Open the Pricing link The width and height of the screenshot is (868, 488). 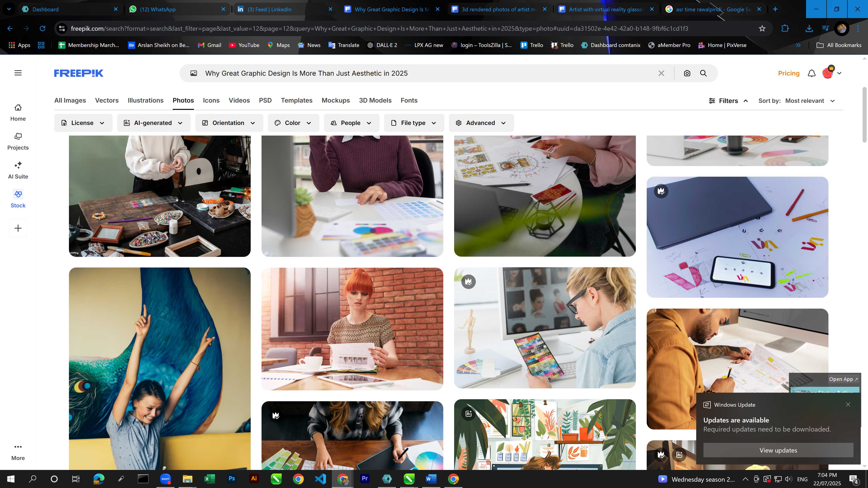click(x=788, y=73)
